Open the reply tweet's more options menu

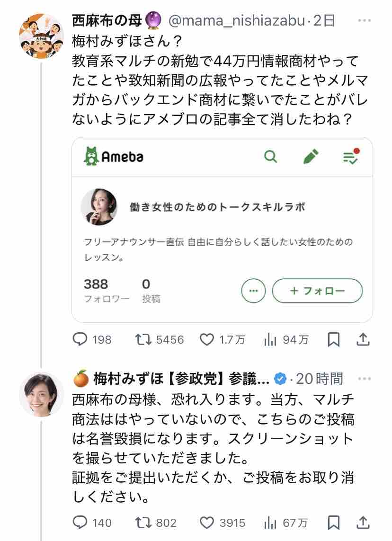tap(364, 378)
